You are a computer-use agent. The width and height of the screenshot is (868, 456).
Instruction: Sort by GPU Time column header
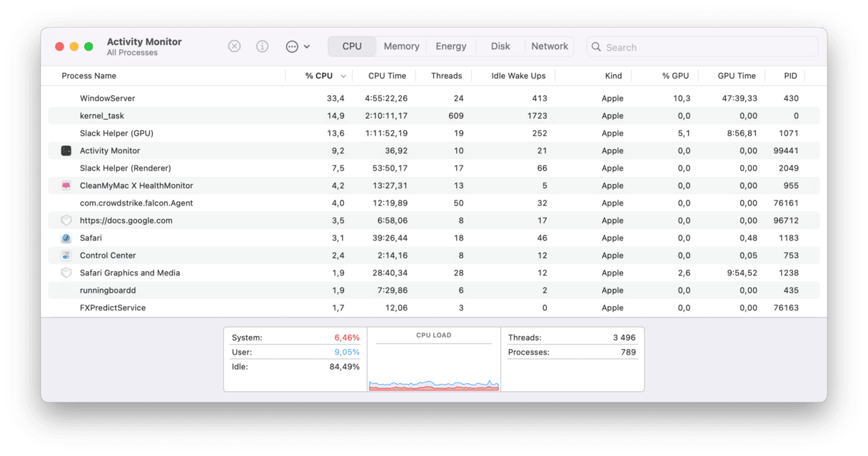737,76
